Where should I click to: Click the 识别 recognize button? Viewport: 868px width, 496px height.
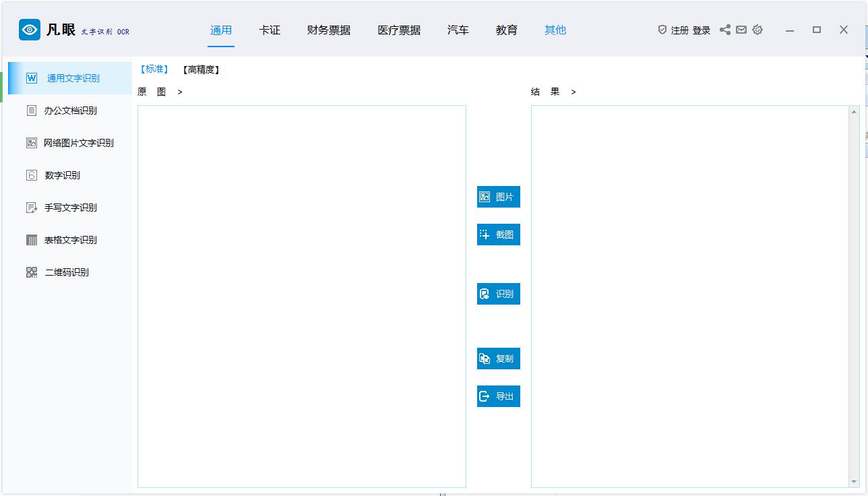pos(499,294)
